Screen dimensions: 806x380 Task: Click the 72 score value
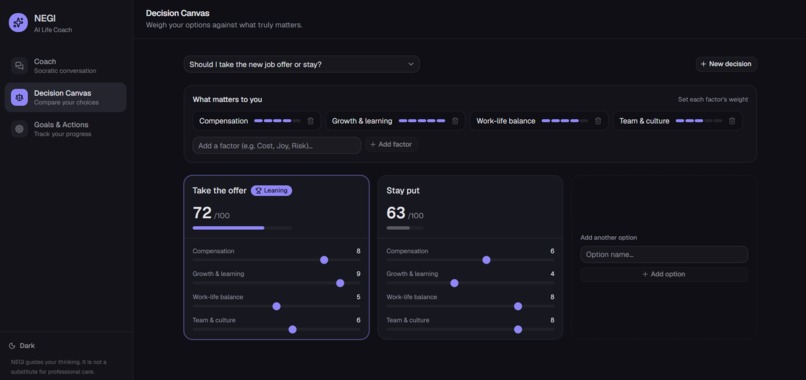202,213
